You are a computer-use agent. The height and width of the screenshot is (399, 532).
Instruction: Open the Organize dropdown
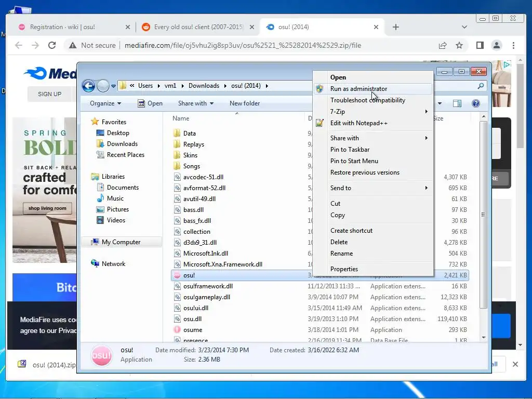[105, 103]
